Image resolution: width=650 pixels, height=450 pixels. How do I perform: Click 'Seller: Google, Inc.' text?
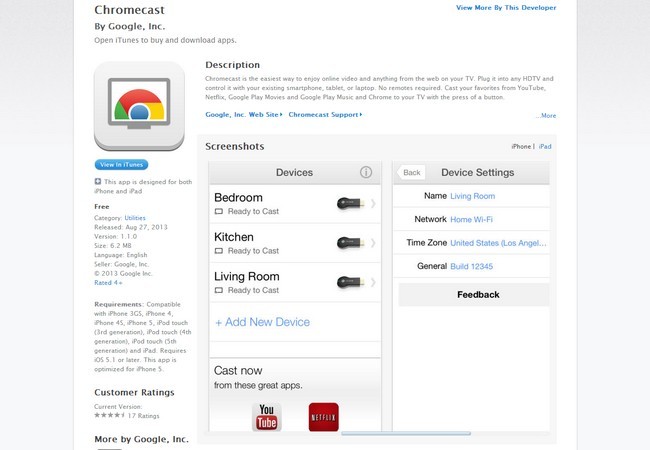coord(121,264)
